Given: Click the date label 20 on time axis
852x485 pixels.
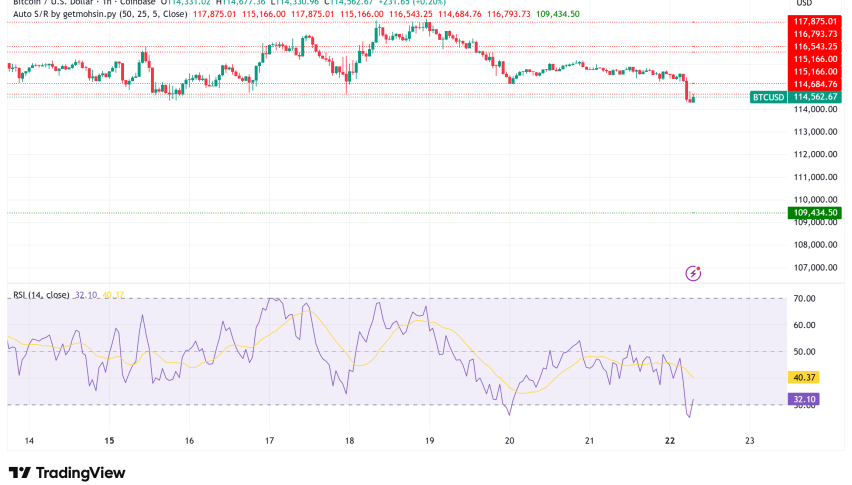Looking at the screenshot, I should tap(510, 441).
